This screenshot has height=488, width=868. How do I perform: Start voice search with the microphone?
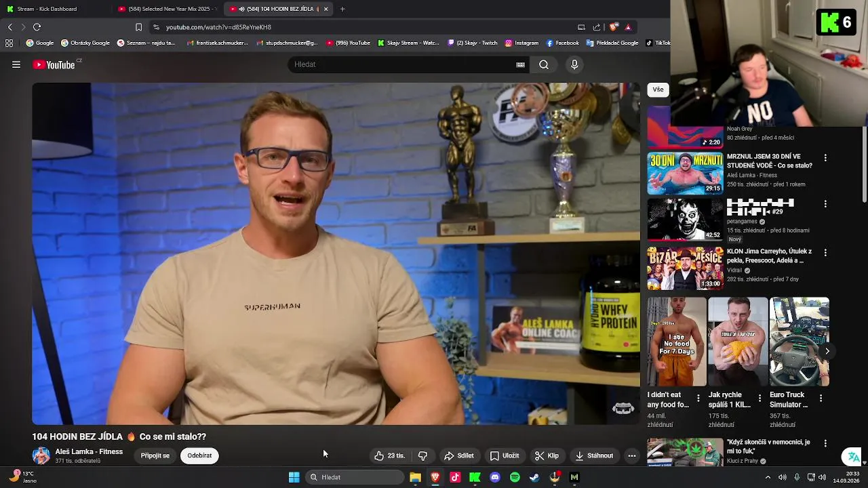click(x=574, y=64)
